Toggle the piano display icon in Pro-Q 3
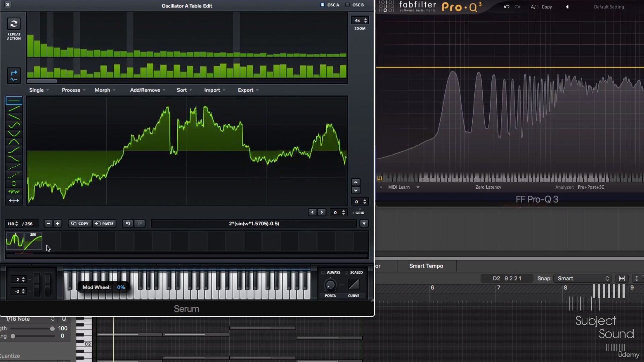644x362 pixels. pos(380,178)
